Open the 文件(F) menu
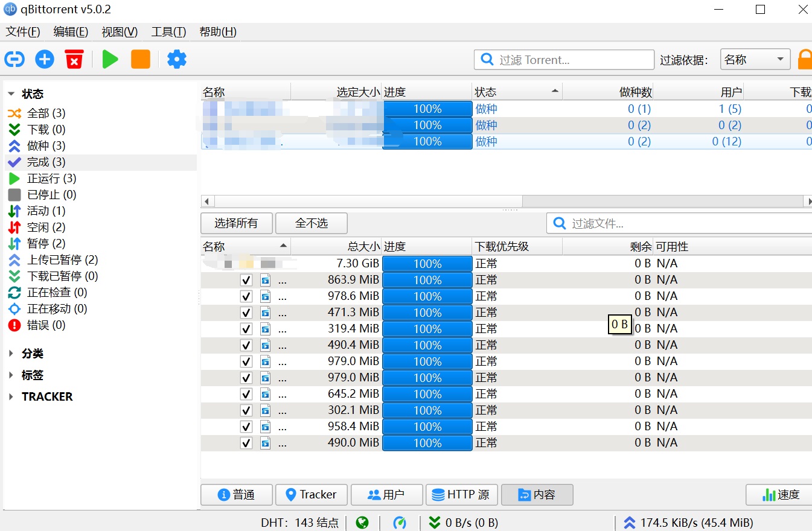This screenshot has height=531, width=812. [x=23, y=32]
